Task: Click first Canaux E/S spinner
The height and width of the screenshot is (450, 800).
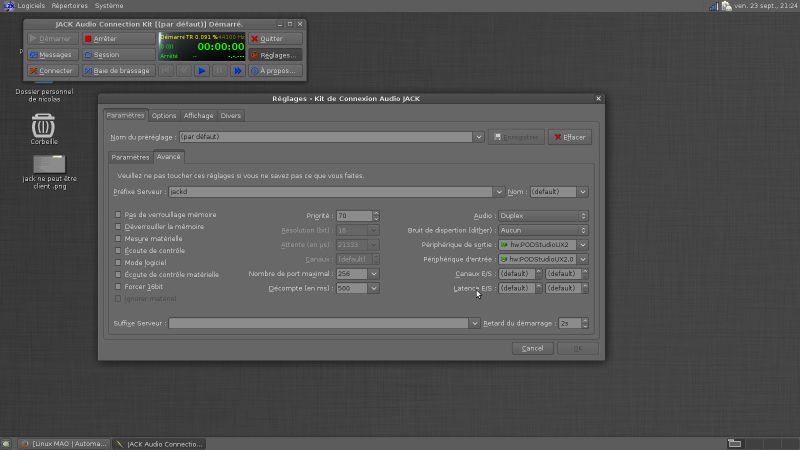Action: tap(520, 274)
